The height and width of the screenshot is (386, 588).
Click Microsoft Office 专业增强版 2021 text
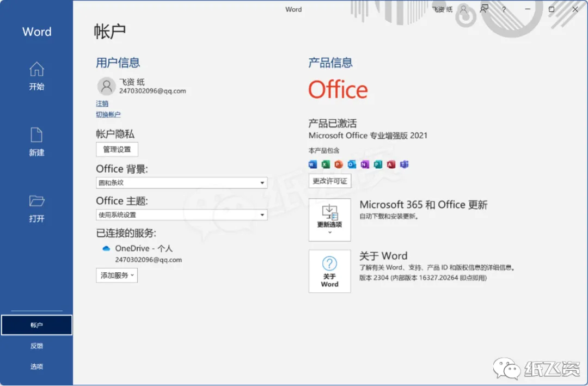(x=368, y=136)
